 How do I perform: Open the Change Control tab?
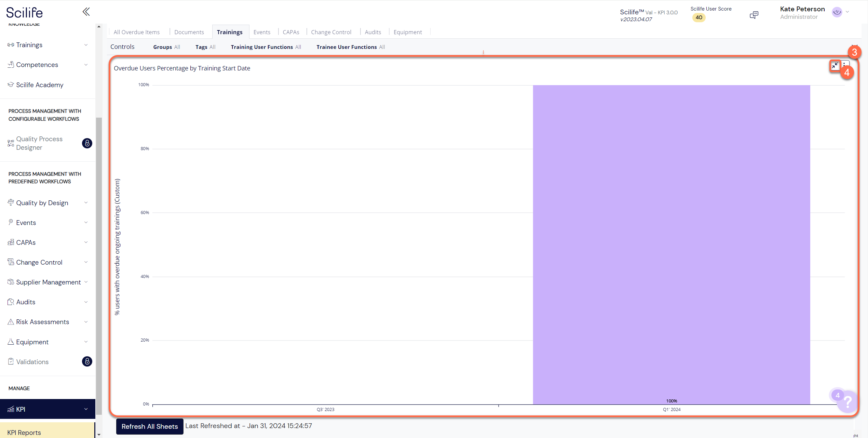point(331,32)
